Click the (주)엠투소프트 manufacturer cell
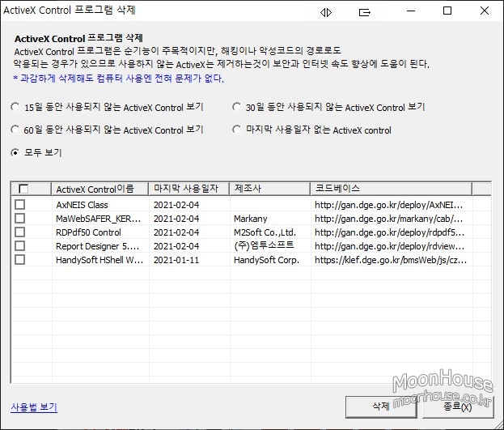504x430 pixels. (x=271, y=246)
